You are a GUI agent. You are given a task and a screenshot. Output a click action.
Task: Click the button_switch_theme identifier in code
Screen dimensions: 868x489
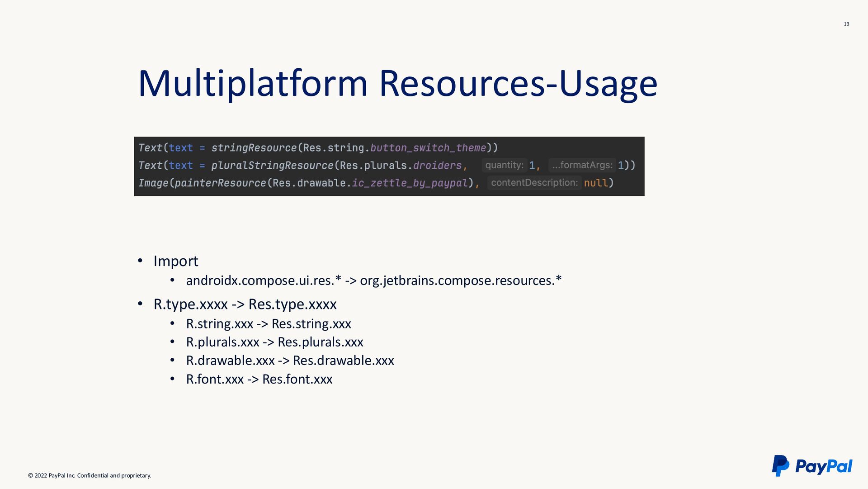428,148
